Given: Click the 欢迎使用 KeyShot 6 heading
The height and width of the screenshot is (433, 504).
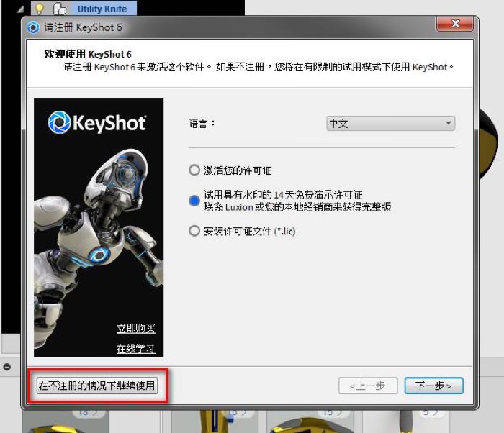Looking at the screenshot, I should 88,54.
